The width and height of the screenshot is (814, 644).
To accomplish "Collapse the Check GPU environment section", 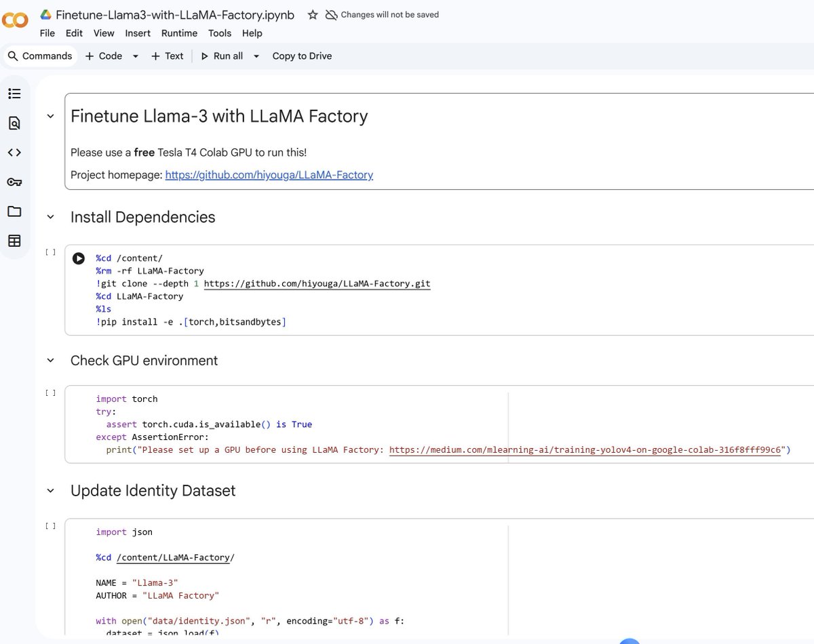I will (50, 361).
